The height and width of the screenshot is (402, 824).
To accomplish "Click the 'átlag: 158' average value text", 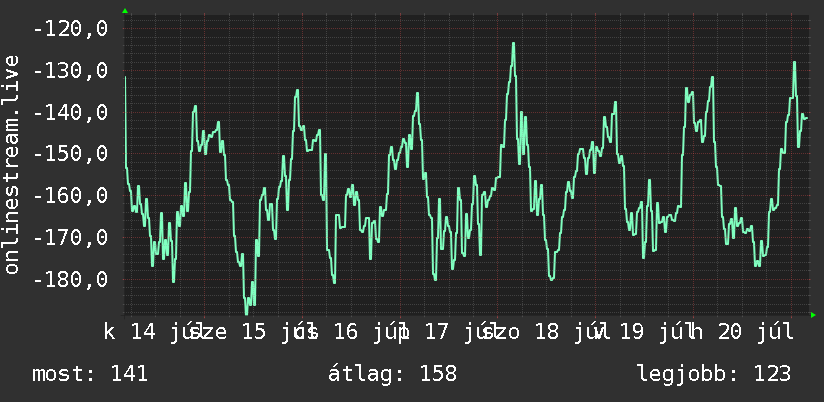I will click(x=393, y=374).
